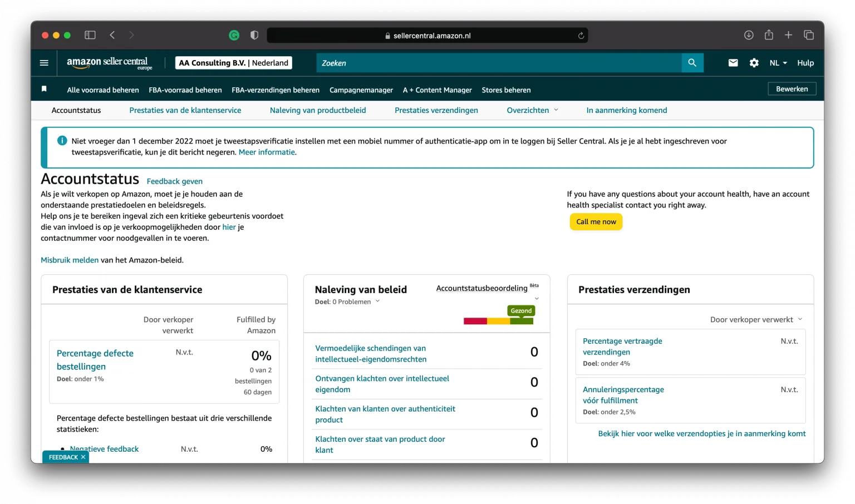855x504 pixels.
Task: Click the search magnifier button
Action: (692, 63)
